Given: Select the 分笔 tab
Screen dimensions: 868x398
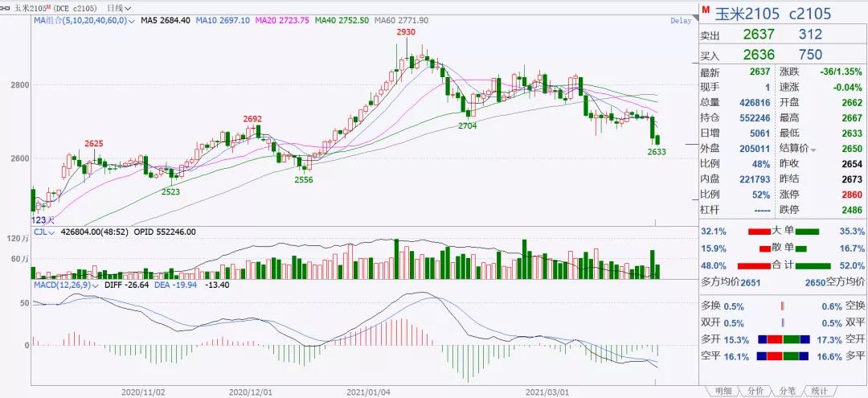Looking at the screenshot, I should pos(787,391).
